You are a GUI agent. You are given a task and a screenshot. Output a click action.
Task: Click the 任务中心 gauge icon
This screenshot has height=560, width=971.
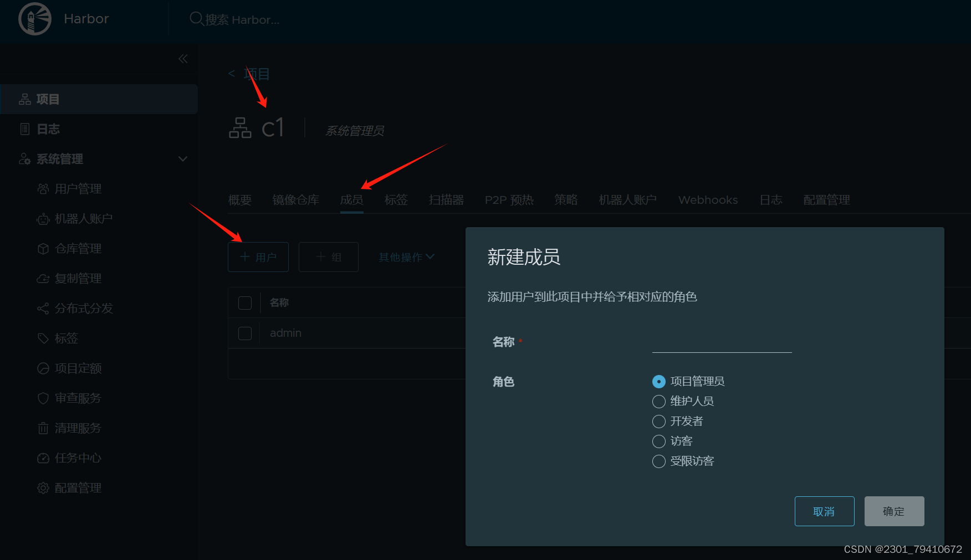pyautogui.click(x=43, y=458)
